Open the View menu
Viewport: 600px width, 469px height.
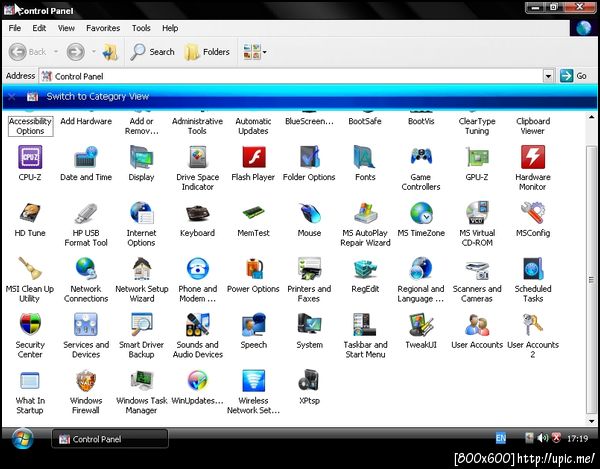[x=66, y=28]
